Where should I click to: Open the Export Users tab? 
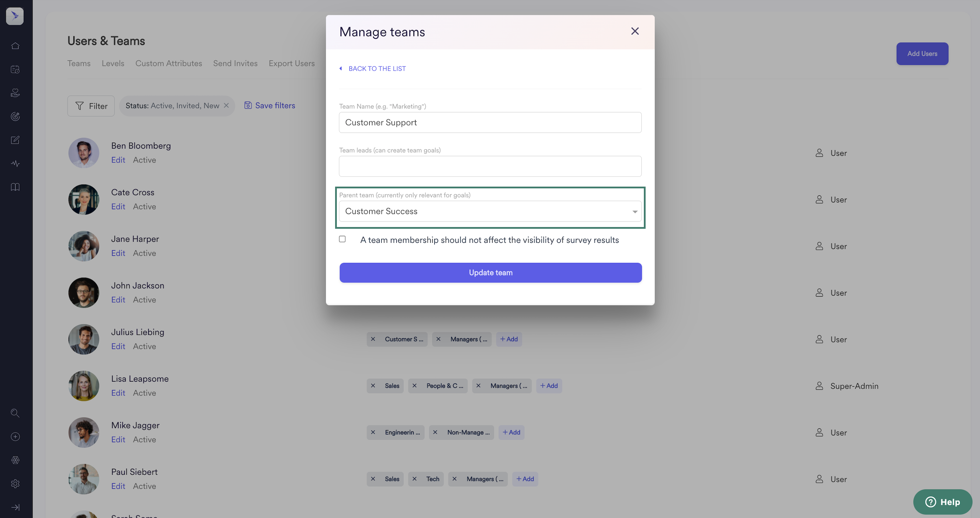292,63
